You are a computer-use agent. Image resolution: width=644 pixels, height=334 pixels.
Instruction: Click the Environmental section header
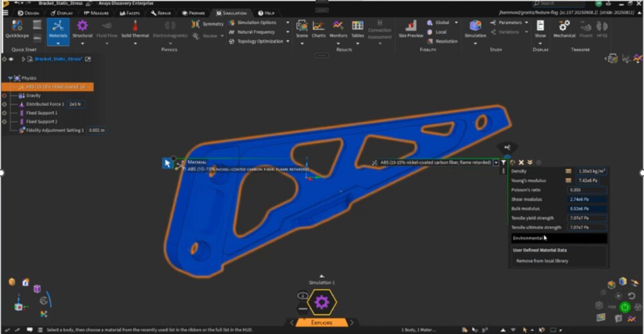[x=559, y=238]
